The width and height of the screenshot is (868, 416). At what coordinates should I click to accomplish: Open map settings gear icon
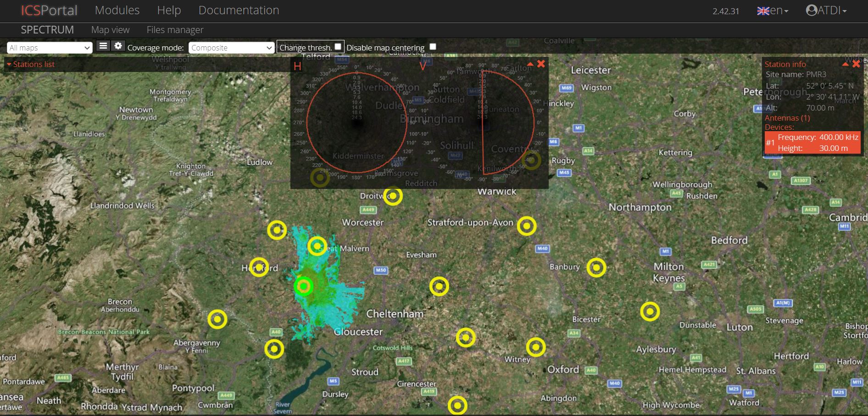[118, 46]
